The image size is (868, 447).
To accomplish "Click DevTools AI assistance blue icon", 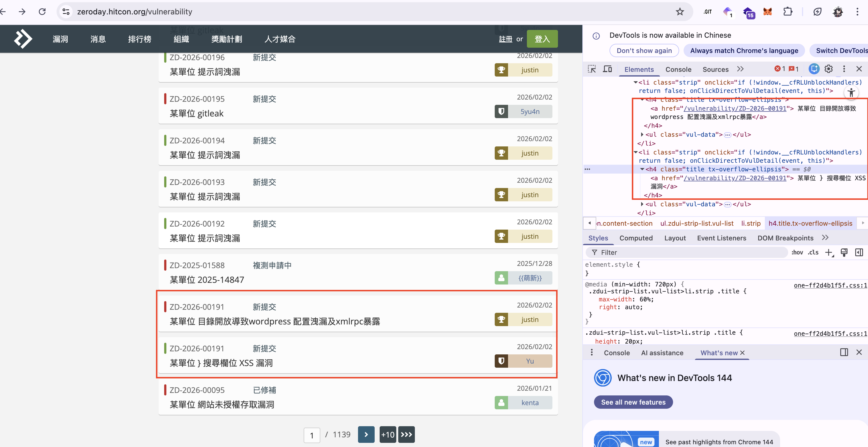I will click(x=814, y=69).
